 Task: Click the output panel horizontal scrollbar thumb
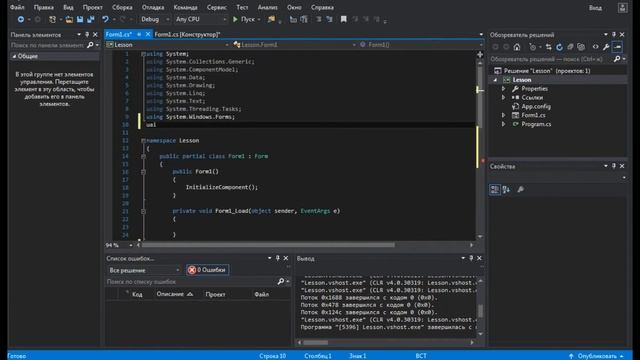[x=315, y=342]
